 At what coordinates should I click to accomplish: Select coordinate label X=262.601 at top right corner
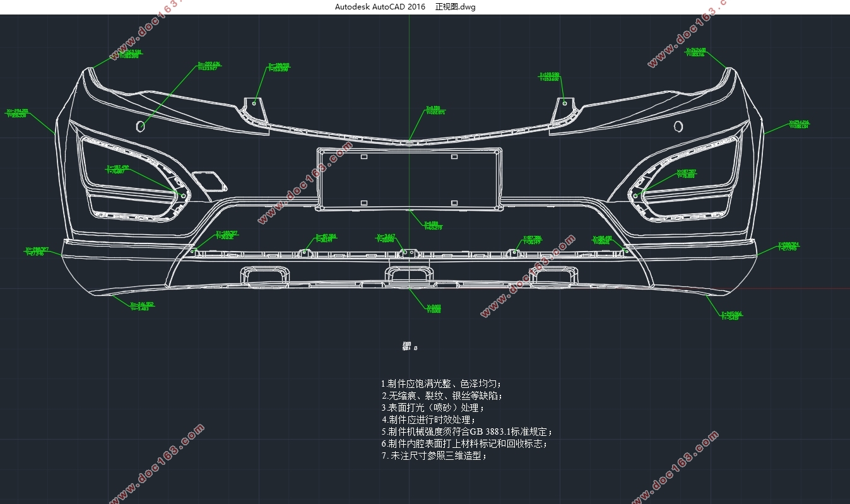click(x=695, y=52)
